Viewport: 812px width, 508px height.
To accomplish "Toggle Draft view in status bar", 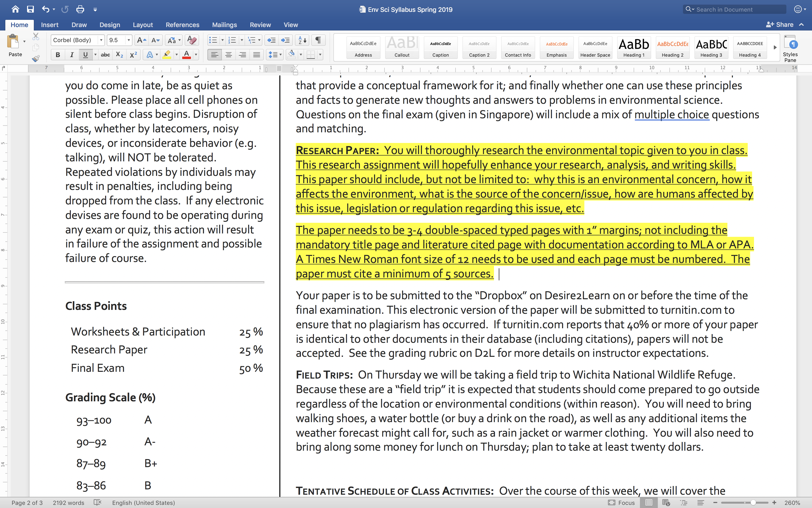I will (x=701, y=503).
